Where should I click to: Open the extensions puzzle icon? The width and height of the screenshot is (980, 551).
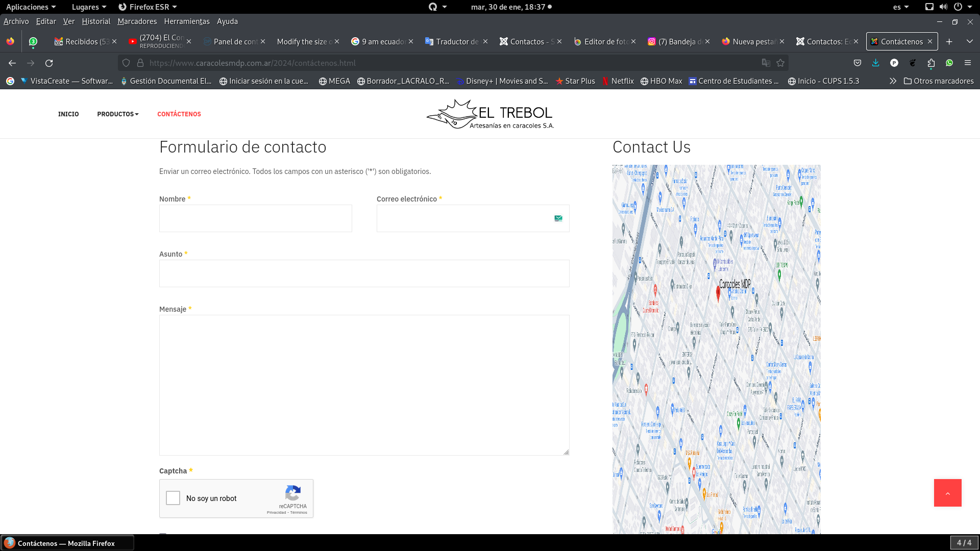point(931,63)
